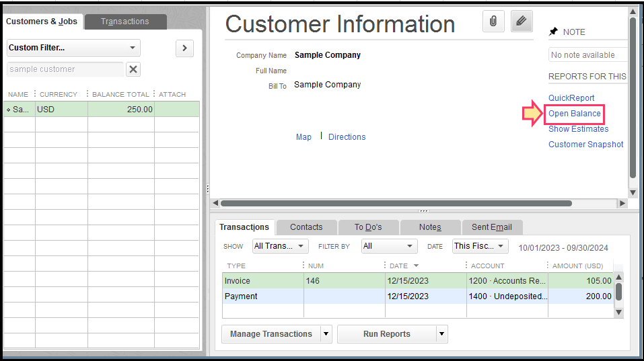Click the 105.00 invoice amount cell
This screenshot has height=361, width=644.
point(581,280)
